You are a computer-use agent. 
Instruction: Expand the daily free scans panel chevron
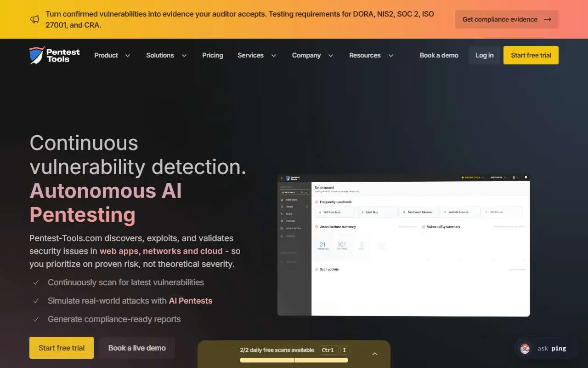[x=375, y=354]
